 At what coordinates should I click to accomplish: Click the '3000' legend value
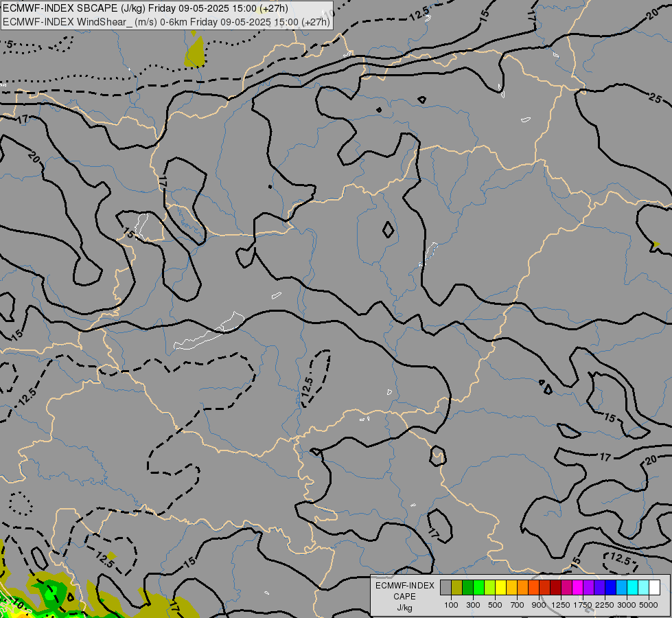click(627, 605)
